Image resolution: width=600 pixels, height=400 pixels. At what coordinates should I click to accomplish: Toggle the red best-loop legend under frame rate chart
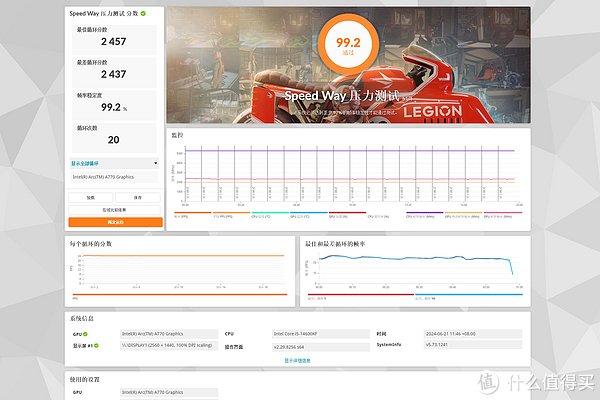point(360,296)
